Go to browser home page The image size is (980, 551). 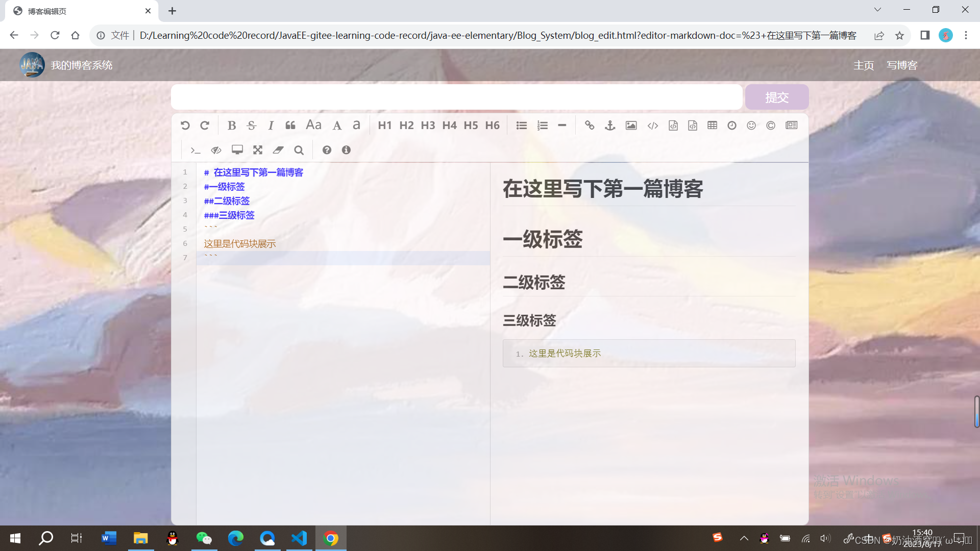(x=76, y=35)
